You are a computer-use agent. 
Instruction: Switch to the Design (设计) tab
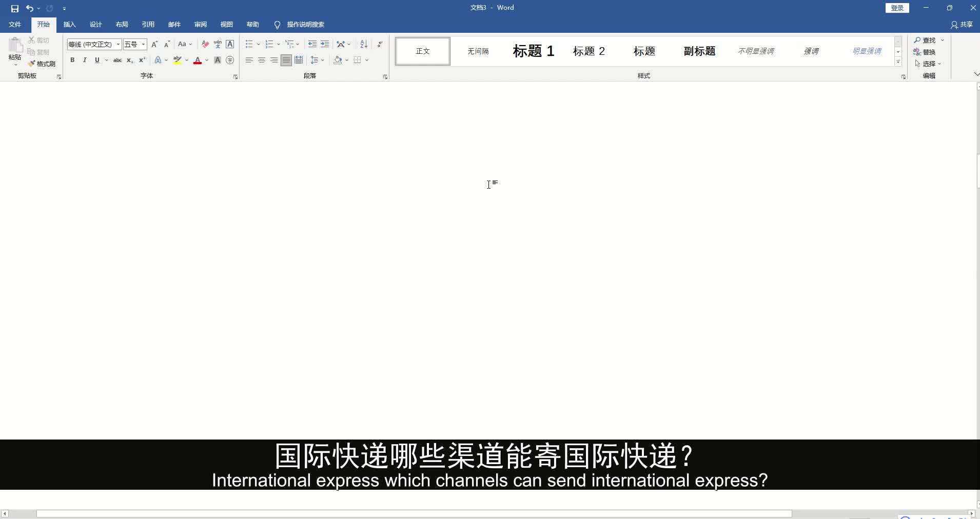(x=95, y=25)
